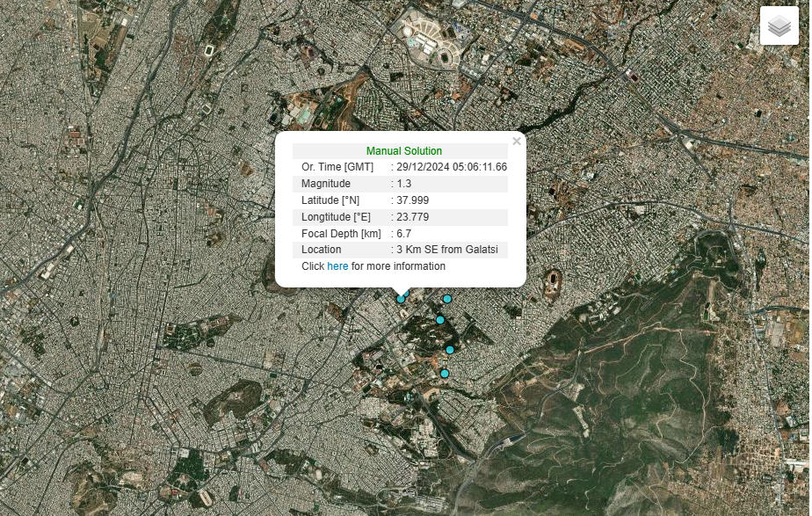Screen dimensions: 812x516
Task: Follow the 'here' link for more information
Action: click(337, 266)
